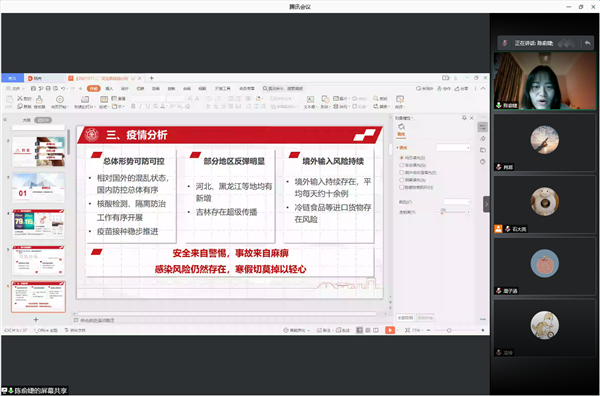Click the Format Painter brush icon
This screenshot has width=600, height=396.
coord(39,100)
